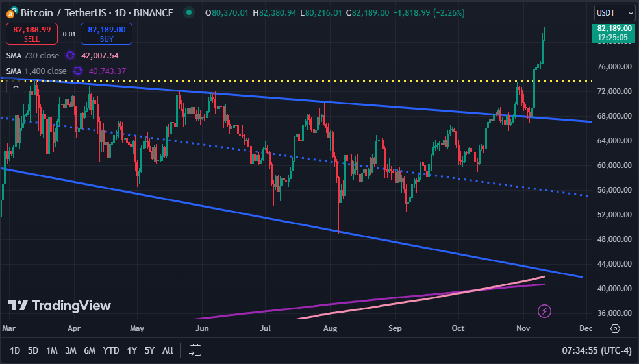Click the SMA 1,400 close indicator label

36,71
